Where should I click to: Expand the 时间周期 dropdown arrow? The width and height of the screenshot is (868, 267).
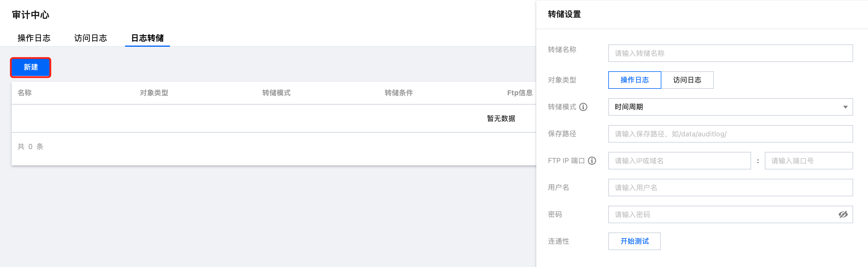845,107
